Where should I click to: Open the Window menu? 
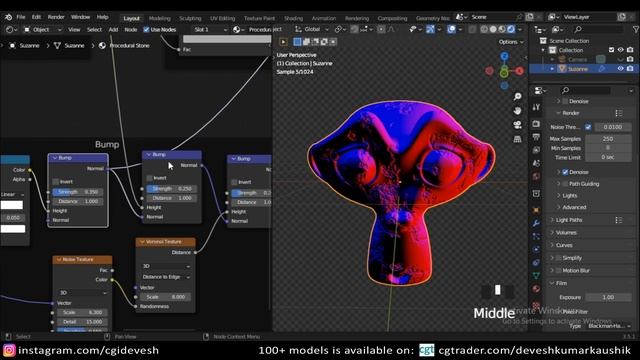point(80,17)
